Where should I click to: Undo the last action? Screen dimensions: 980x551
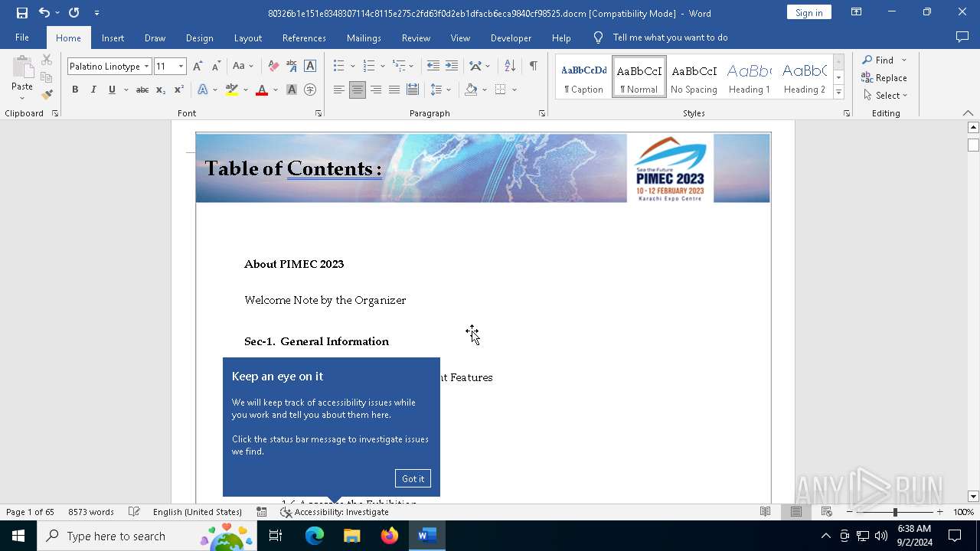pos(44,13)
